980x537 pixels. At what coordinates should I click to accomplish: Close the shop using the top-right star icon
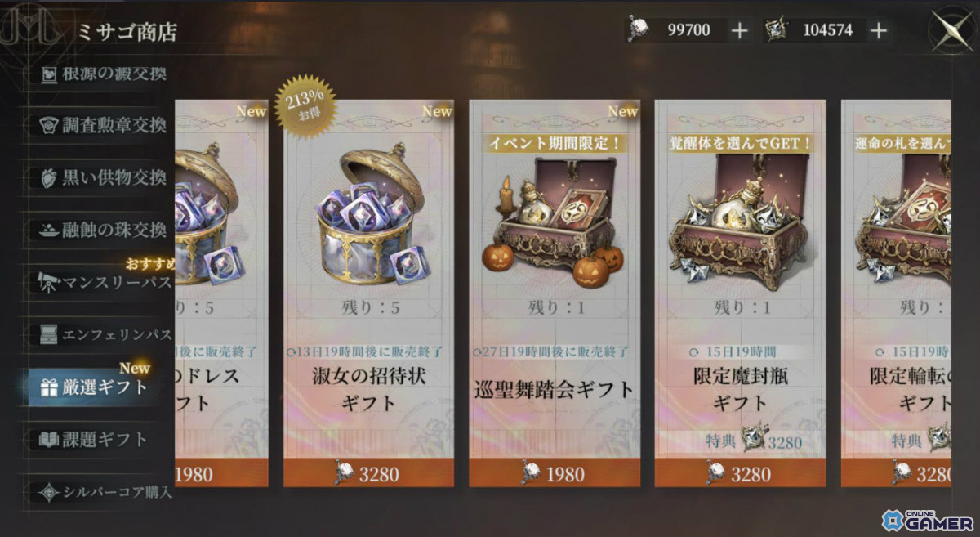(x=951, y=31)
